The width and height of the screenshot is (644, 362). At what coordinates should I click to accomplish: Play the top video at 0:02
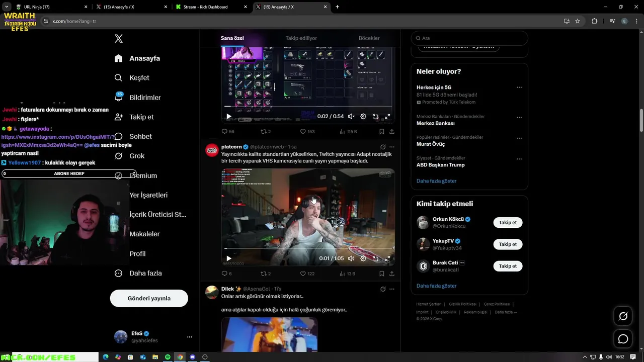228,117
